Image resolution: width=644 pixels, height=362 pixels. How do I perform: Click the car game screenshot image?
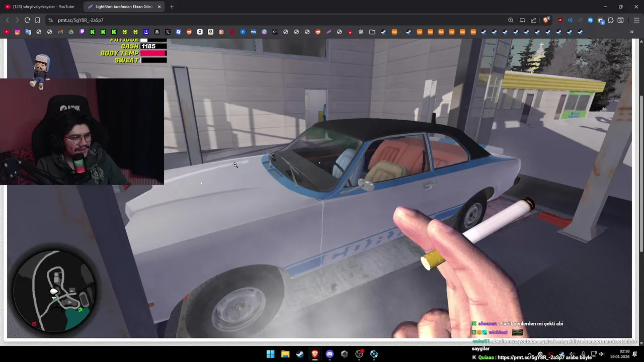(x=319, y=189)
